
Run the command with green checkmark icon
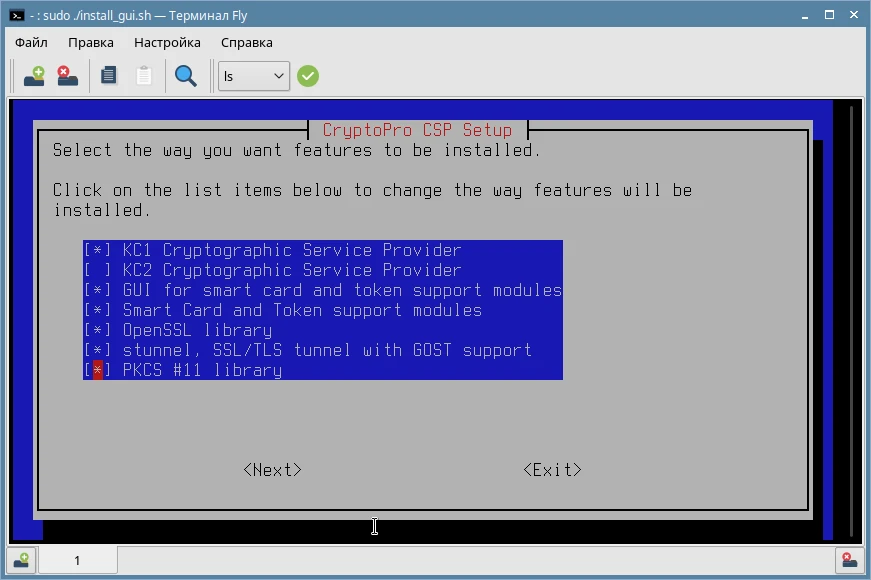[x=308, y=76]
